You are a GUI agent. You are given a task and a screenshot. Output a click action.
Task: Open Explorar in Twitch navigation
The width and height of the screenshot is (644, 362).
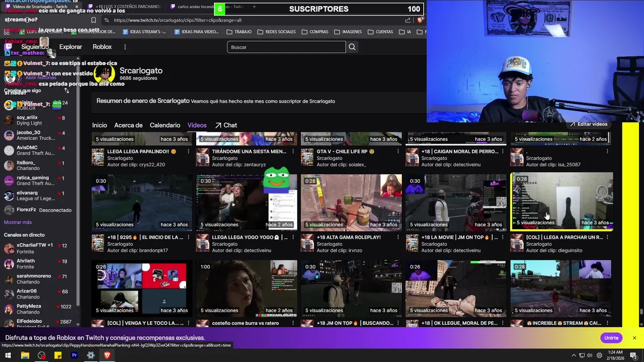[x=70, y=47]
